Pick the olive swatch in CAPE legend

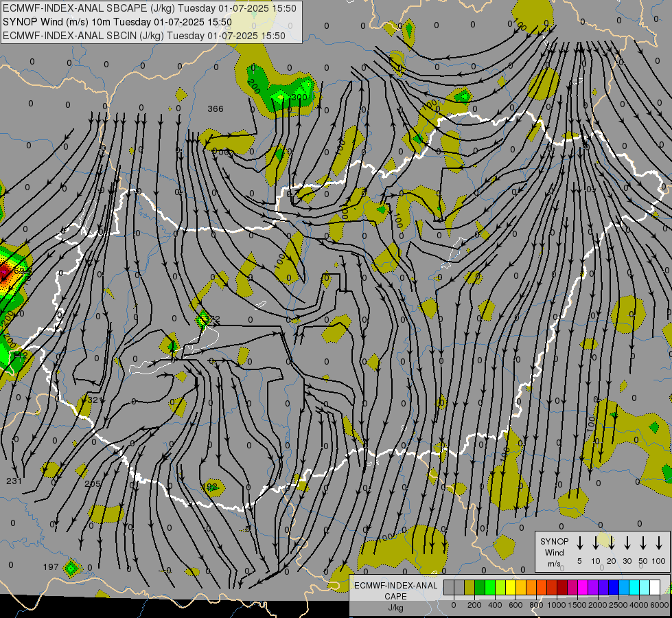[x=470, y=587]
